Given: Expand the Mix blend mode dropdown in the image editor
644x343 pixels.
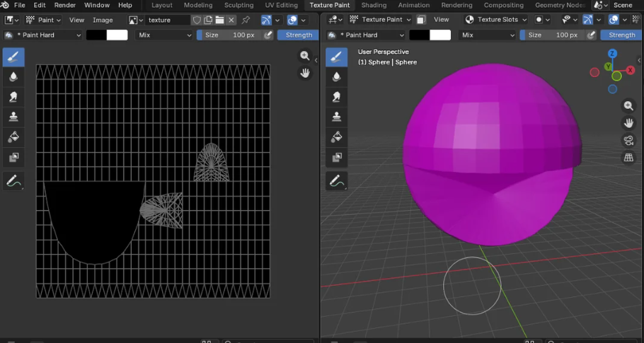Looking at the screenshot, I should (x=164, y=35).
